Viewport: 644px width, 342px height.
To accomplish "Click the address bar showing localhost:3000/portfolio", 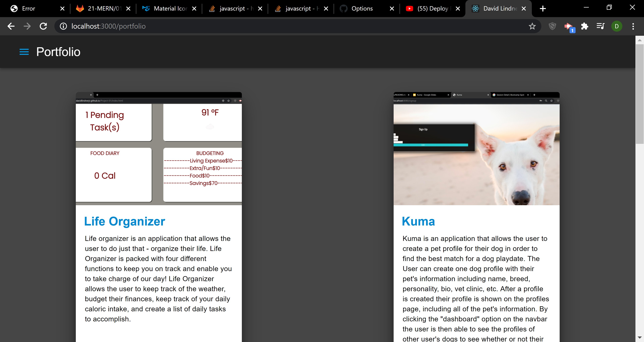I will coord(175,26).
